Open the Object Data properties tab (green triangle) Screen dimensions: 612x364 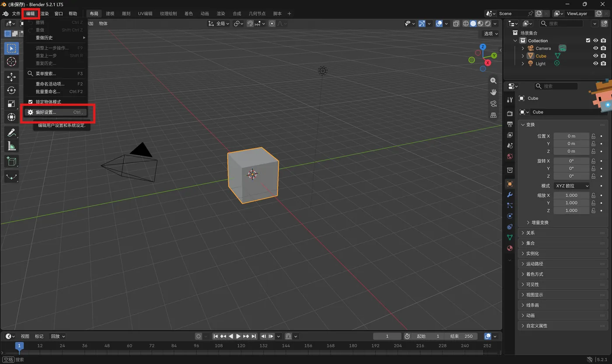coord(510,237)
